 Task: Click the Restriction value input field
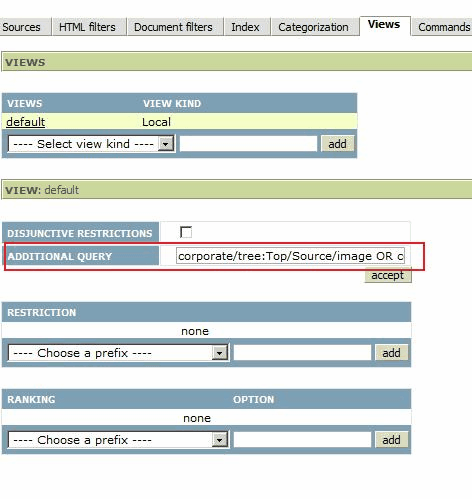coord(302,353)
